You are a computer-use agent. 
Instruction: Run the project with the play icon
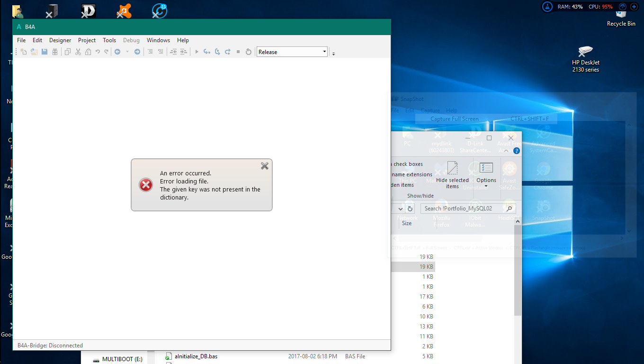(197, 52)
